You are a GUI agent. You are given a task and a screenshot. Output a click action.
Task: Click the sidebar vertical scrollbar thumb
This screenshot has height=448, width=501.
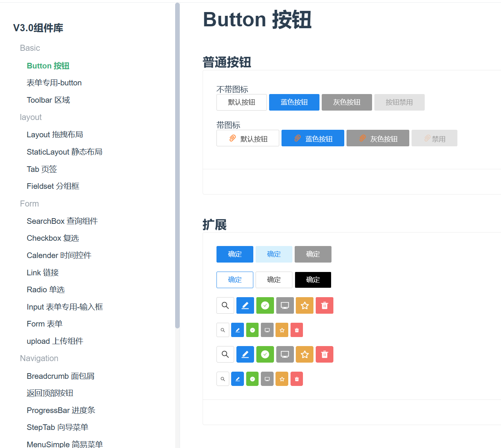tap(177, 166)
